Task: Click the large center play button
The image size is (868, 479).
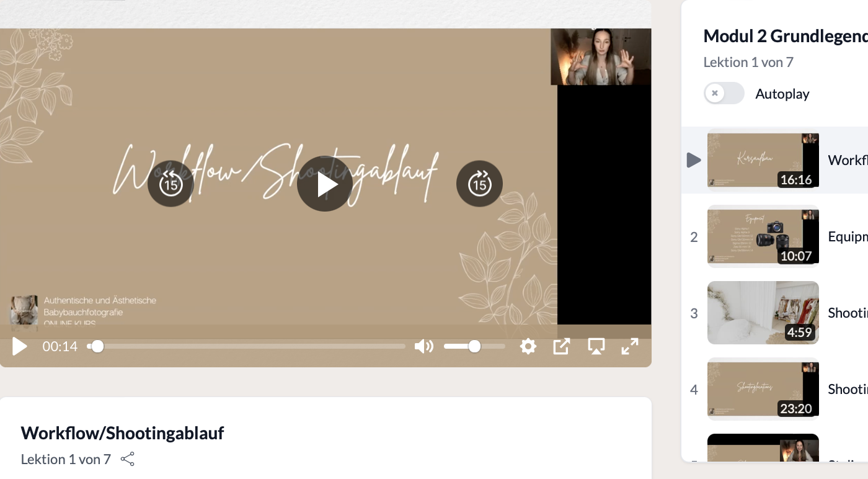Action: 325,184
